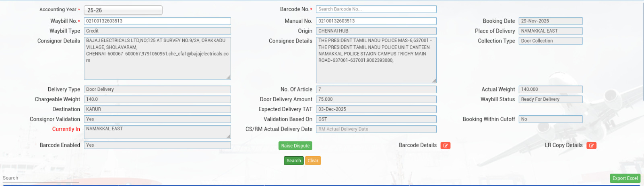The width and height of the screenshot is (644, 186).
Task: Click the orange Clear button
Action: click(x=313, y=161)
